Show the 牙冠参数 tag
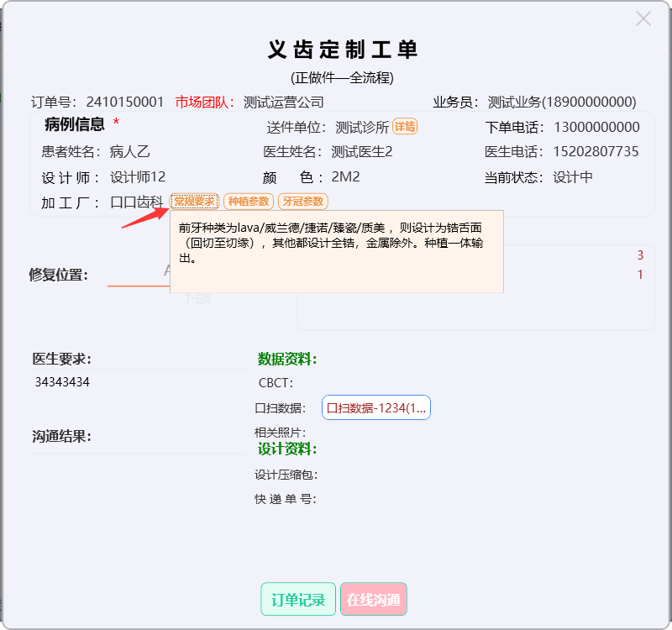Screen dimensions: 672x630 point(302,202)
